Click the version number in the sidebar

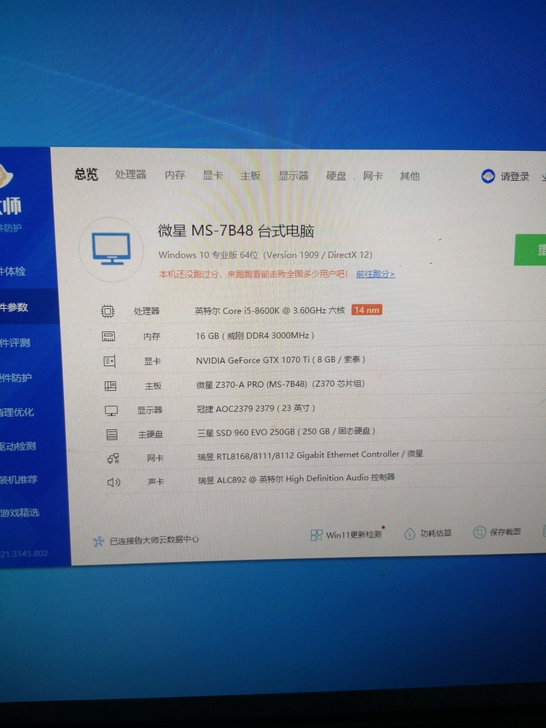click(24, 553)
